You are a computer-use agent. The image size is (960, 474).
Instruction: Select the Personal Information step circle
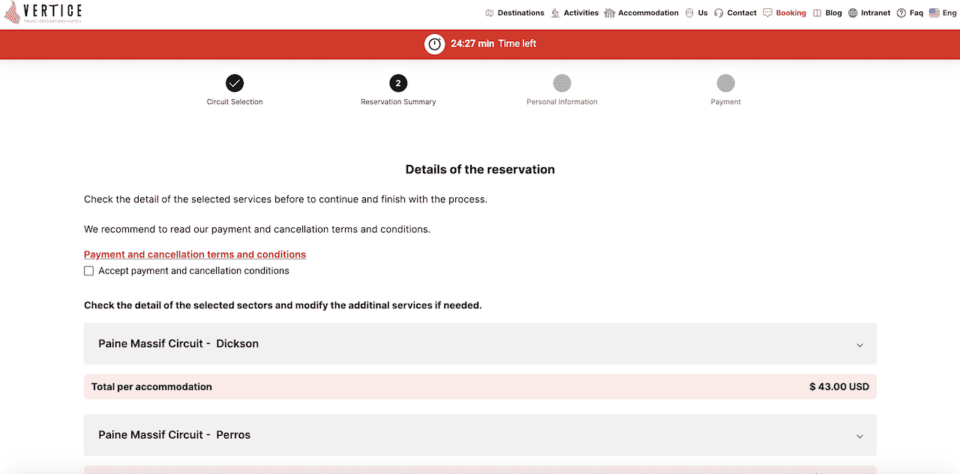pos(562,83)
